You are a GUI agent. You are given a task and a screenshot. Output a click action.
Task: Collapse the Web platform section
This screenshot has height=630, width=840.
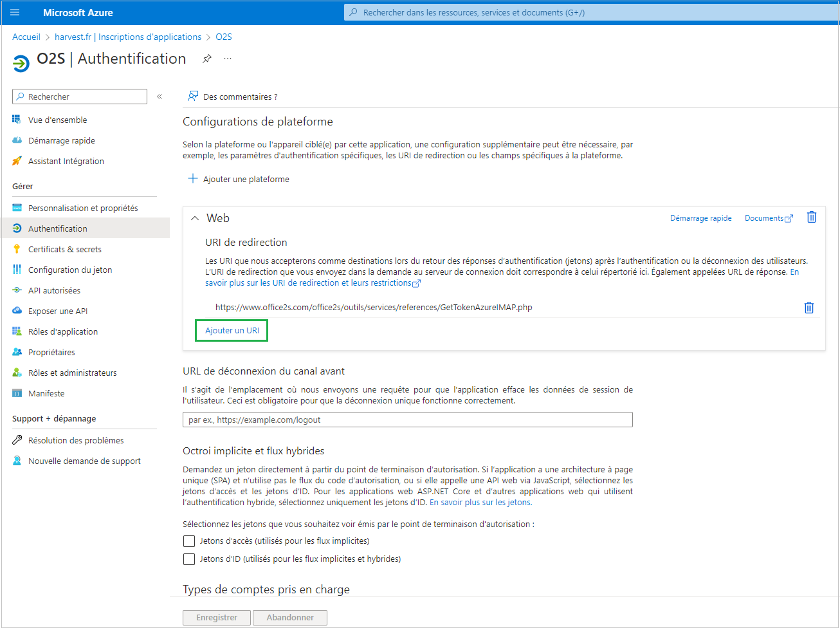[x=195, y=218]
